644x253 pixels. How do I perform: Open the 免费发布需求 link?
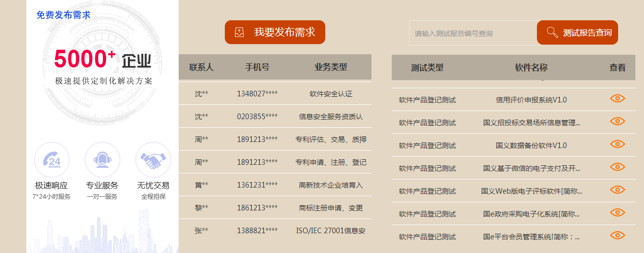point(63,15)
